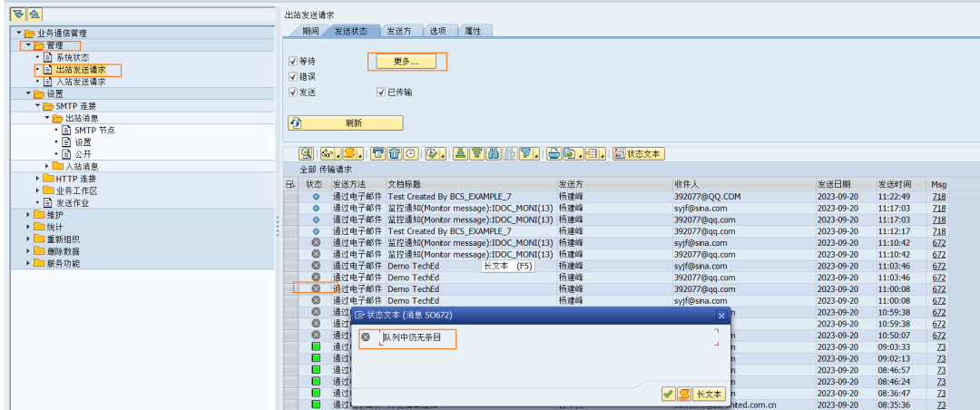Click the sort descending toolbar icon
The height and width of the screenshot is (410, 980).
[x=477, y=154]
